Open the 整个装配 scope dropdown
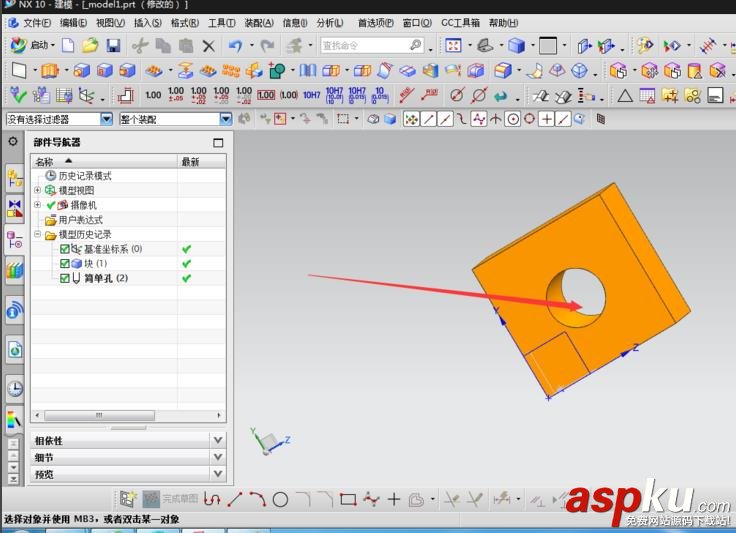 tap(226, 119)
